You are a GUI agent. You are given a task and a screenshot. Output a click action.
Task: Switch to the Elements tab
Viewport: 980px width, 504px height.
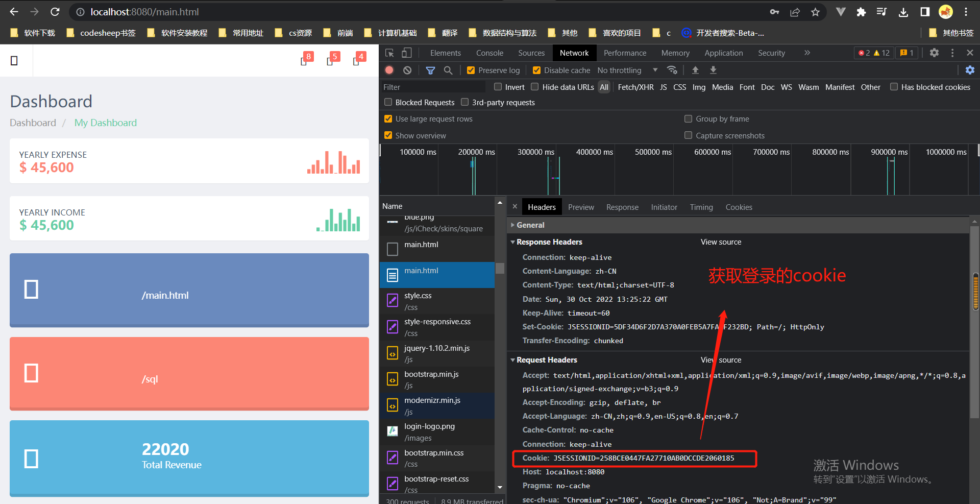point(445,53)
